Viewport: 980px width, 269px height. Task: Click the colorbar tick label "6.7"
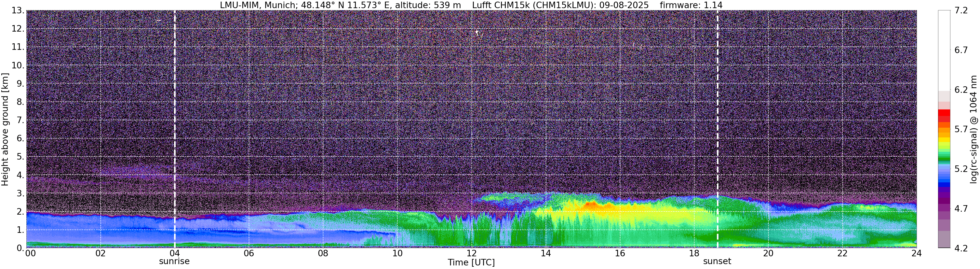point(961,50)
